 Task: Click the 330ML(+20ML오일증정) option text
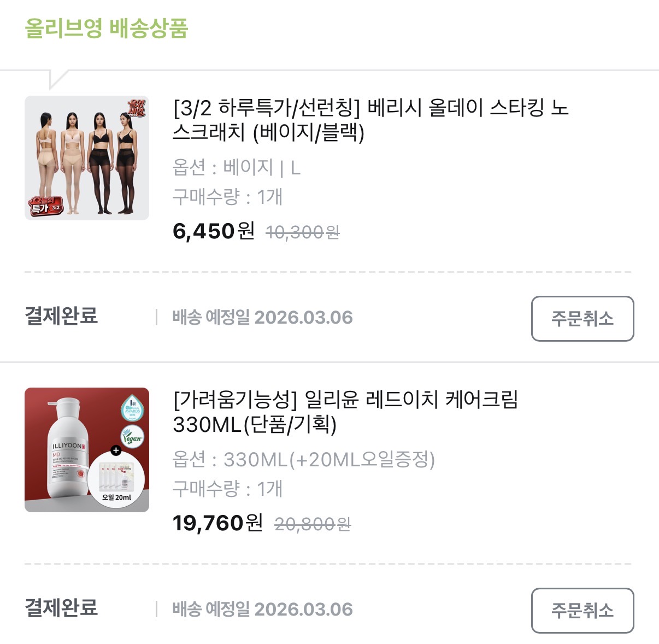pyautogui.click(x=329, y=459)
